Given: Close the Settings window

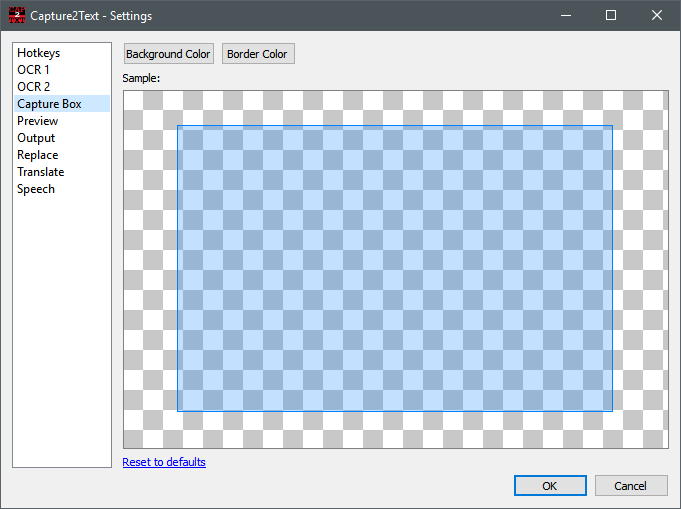Looking at the screenshot, I should coord(657,15).
